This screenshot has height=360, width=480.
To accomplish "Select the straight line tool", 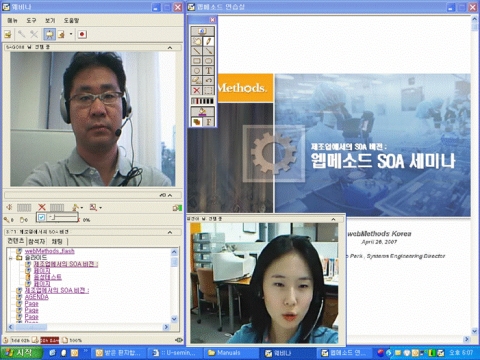I will click(197, 51).
